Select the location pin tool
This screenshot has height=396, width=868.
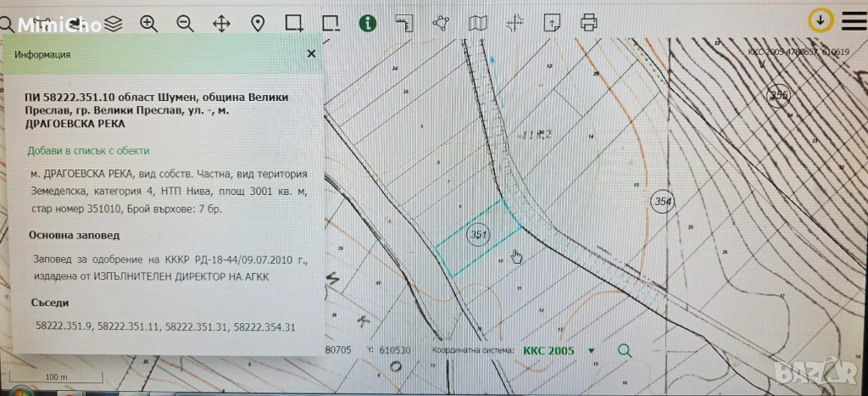pos(258,24)
